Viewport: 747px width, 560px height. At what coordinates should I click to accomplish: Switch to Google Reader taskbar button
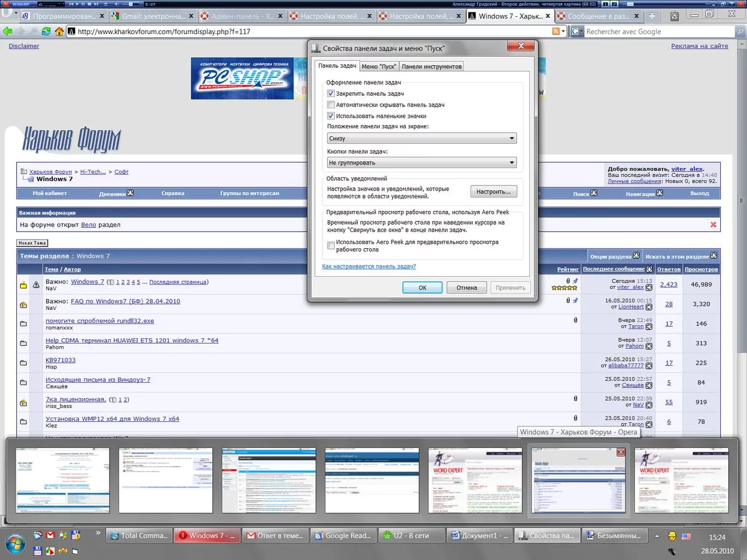click(x=344, y=536)
